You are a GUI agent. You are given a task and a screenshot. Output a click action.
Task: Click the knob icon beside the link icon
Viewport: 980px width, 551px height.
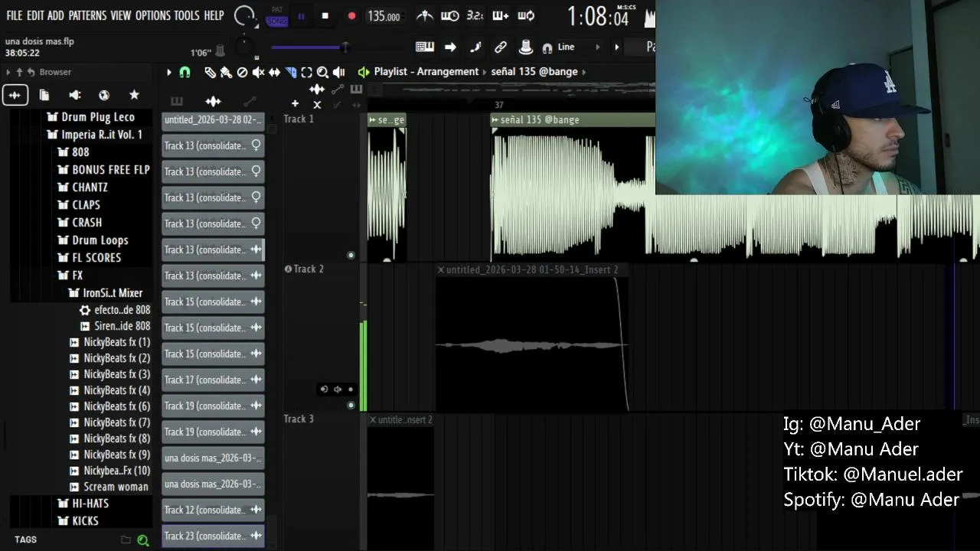point(526,47)
